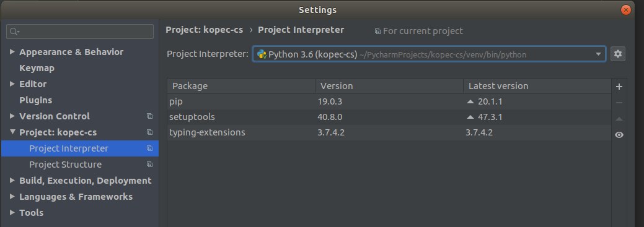Select the setuptools package row
Image resolution: width=644 pixels, height=227 pixels.
(389, 117)
